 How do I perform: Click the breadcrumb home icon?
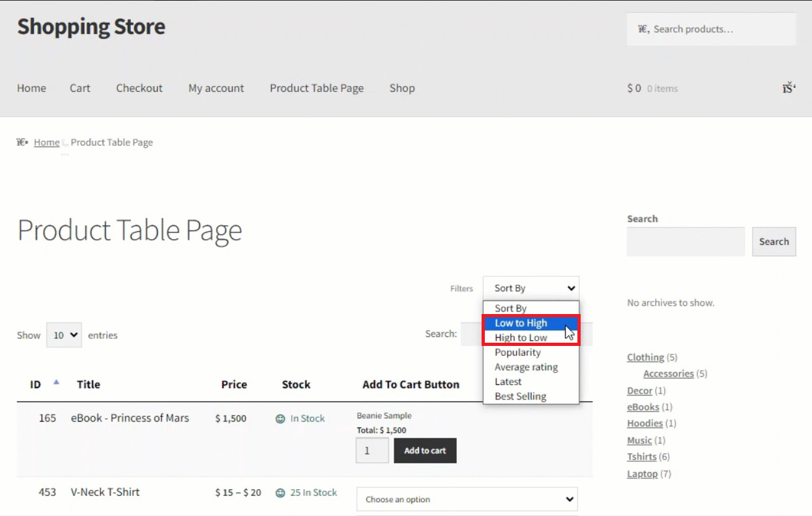(x=22, y=142)
